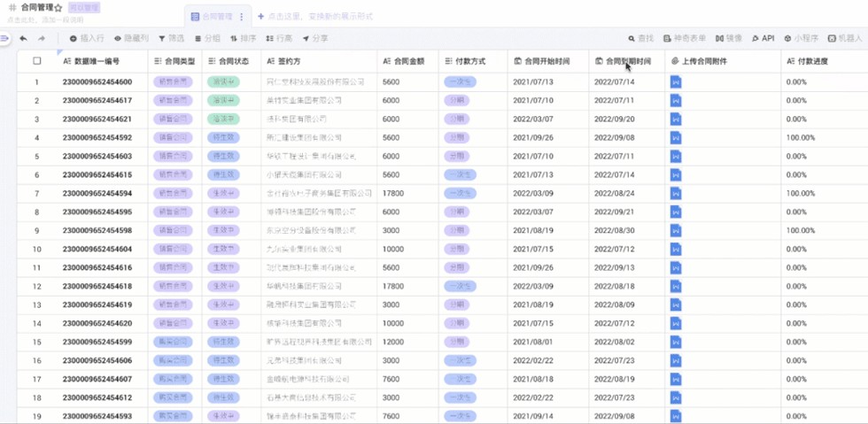This screenshot has height=424, width=868.
Task: Open the 机器人 robot panel
Action: tap(844, 39)
